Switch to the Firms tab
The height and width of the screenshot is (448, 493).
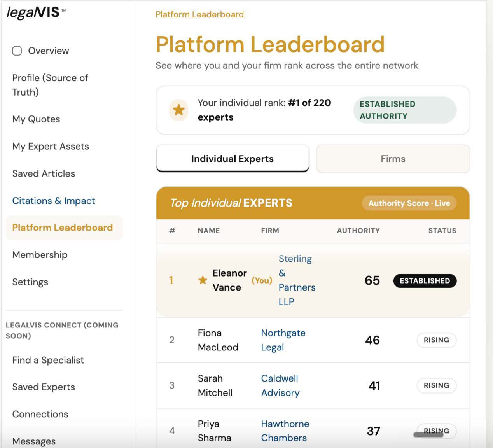pos(393,159)
